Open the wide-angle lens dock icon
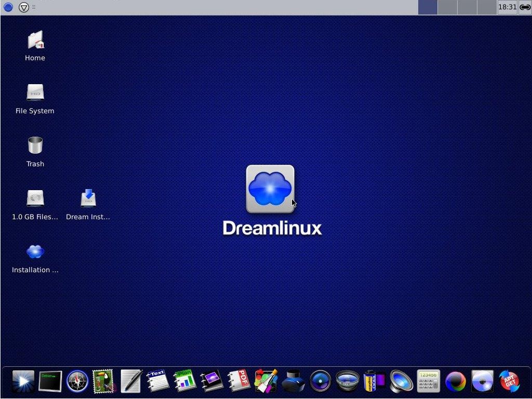 click(347, 381)
